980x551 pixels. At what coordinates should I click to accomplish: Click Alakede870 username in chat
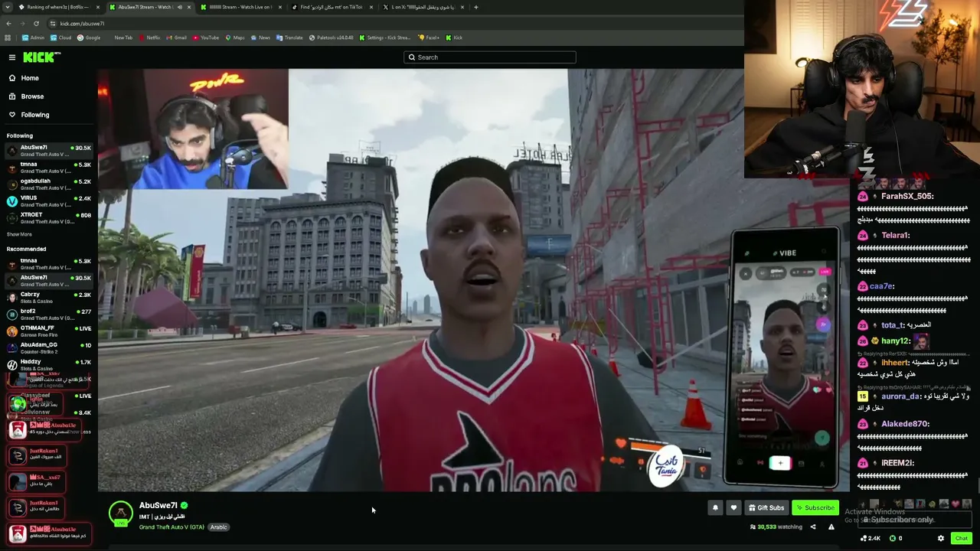(x=904, y=424)
